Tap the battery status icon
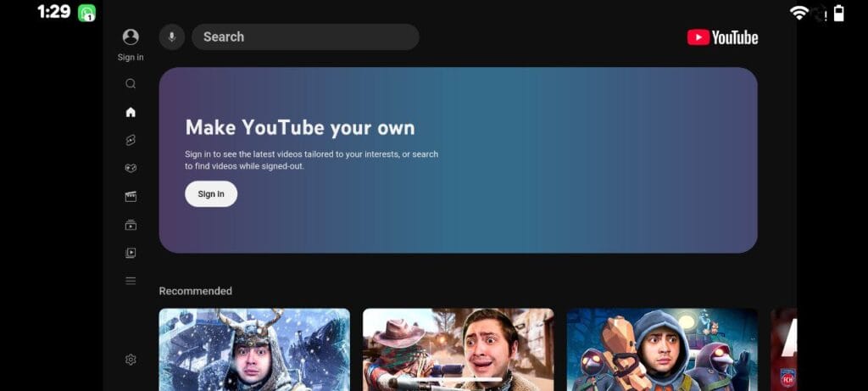The width and height of the screenshot is (868, 391). click(x=839, y=13)
